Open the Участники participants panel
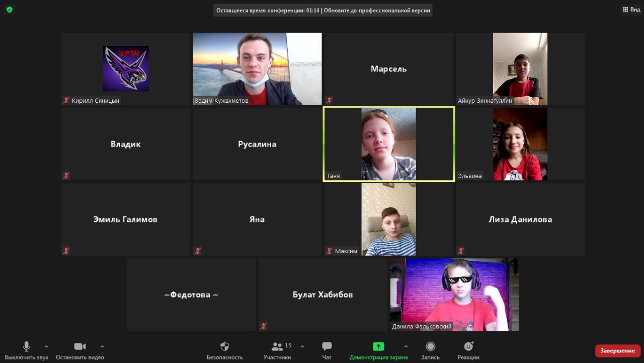The width and height of the screenshot is (644, 363). tap(277, 347)
